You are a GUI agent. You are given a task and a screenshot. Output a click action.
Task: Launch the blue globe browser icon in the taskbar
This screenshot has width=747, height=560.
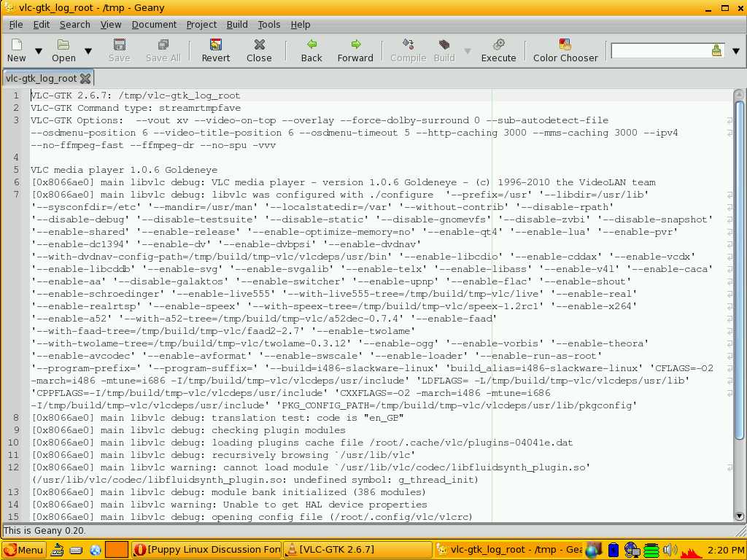96,550
